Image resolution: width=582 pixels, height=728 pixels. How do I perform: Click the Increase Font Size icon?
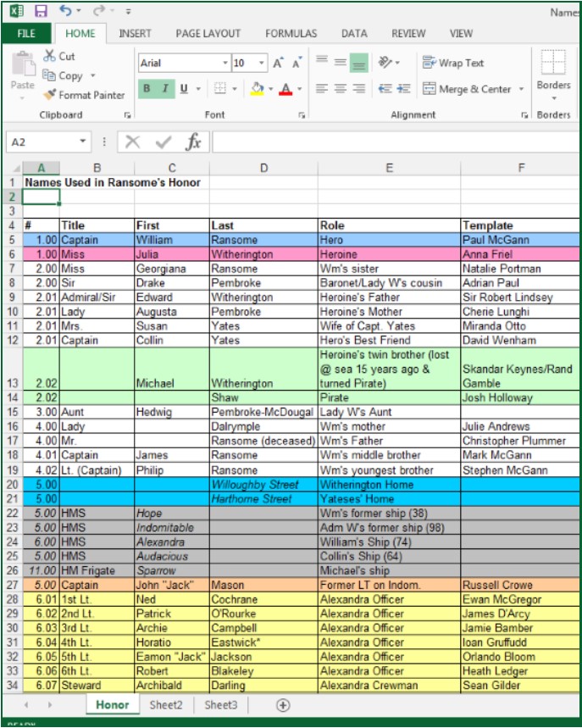(279, 64)
